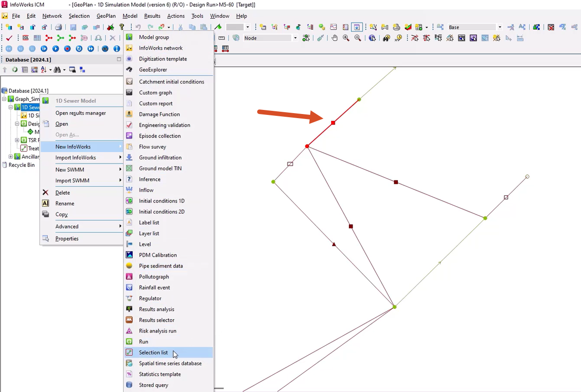
Task: Select the Pan hand tool
Action: pyautogui.click(x=334, y=38)
